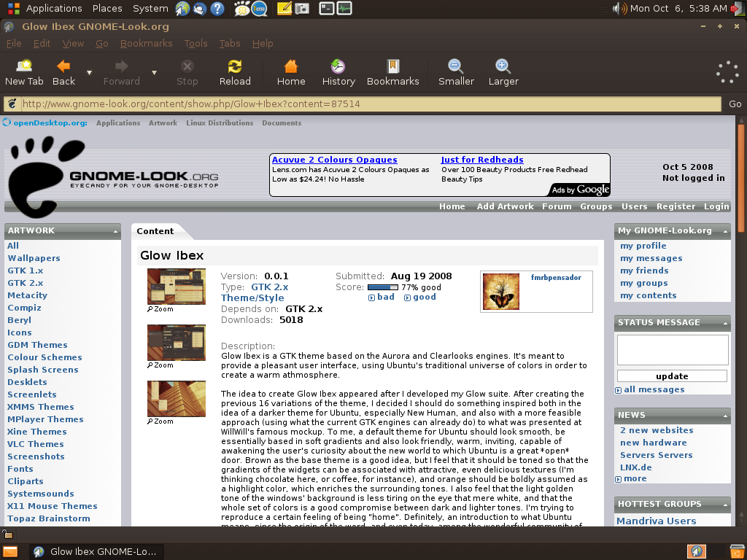Open the View menu
Viewport: 747px width, 560px height.
tap(73, 43)
